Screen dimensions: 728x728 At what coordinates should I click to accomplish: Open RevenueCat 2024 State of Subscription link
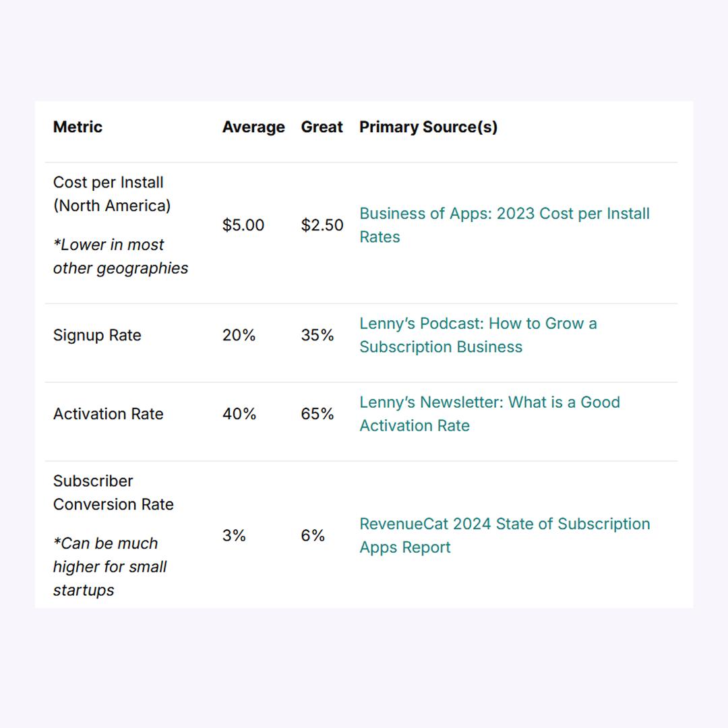(505, 535)
